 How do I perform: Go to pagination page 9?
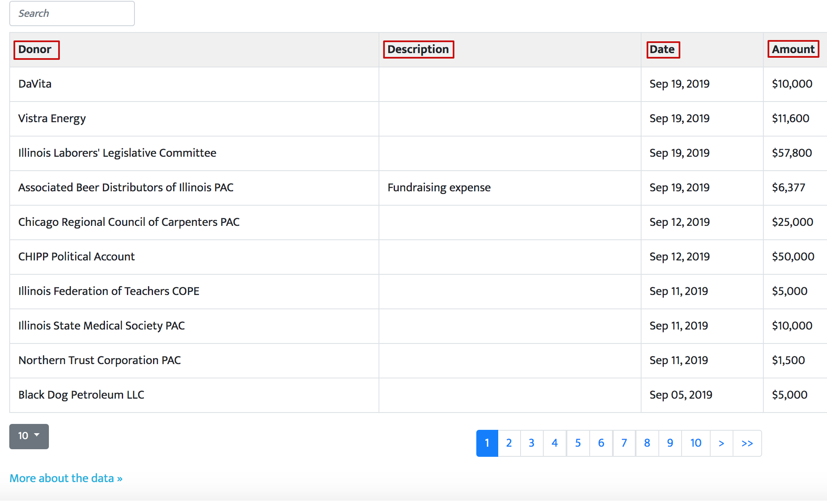point(670,443)
